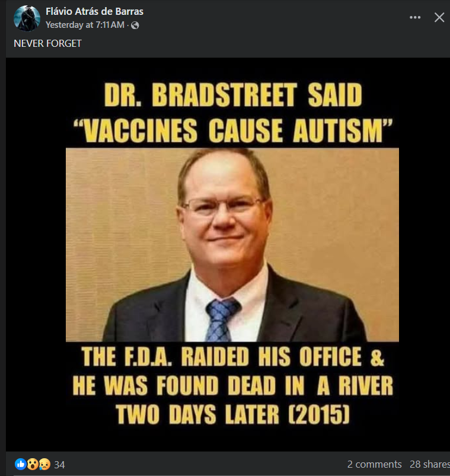
Task: Click the "VACCINES CAUSE AUTISM" quote line
Action: [x=233, y=130]
